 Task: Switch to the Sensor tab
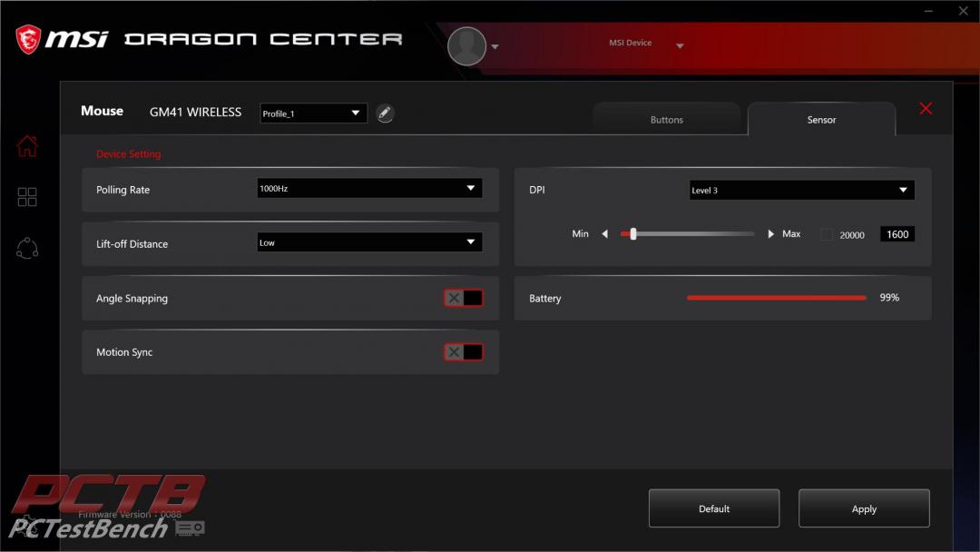pos(821,120)
